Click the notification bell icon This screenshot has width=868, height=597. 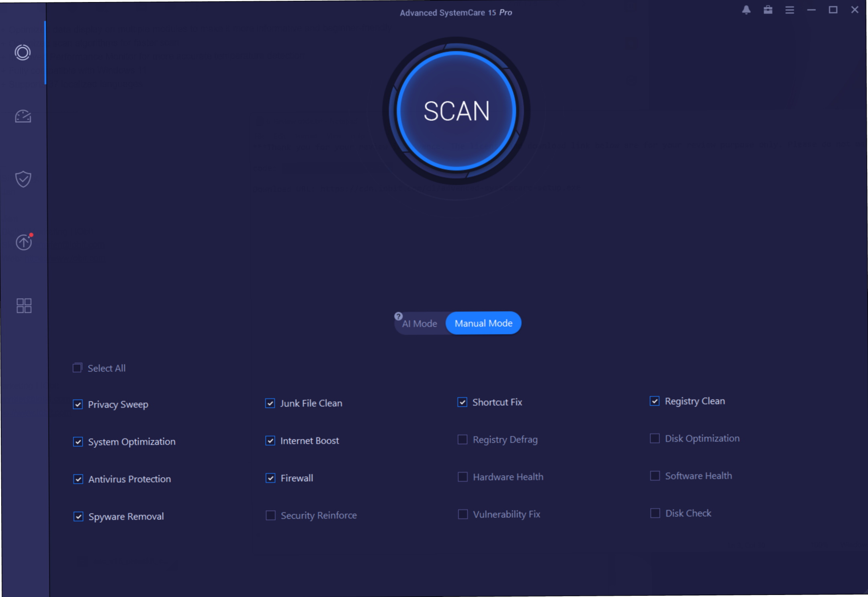(745, 10)
